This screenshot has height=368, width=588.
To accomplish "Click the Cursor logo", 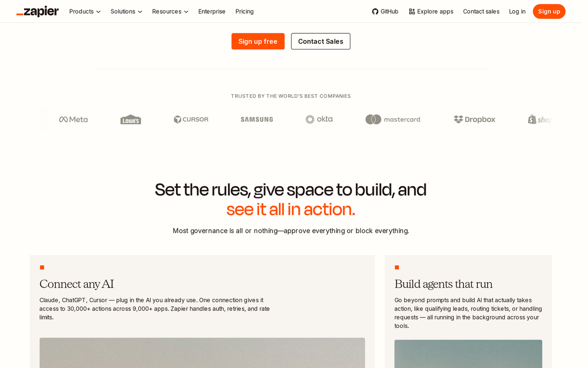I will [191, 119].
